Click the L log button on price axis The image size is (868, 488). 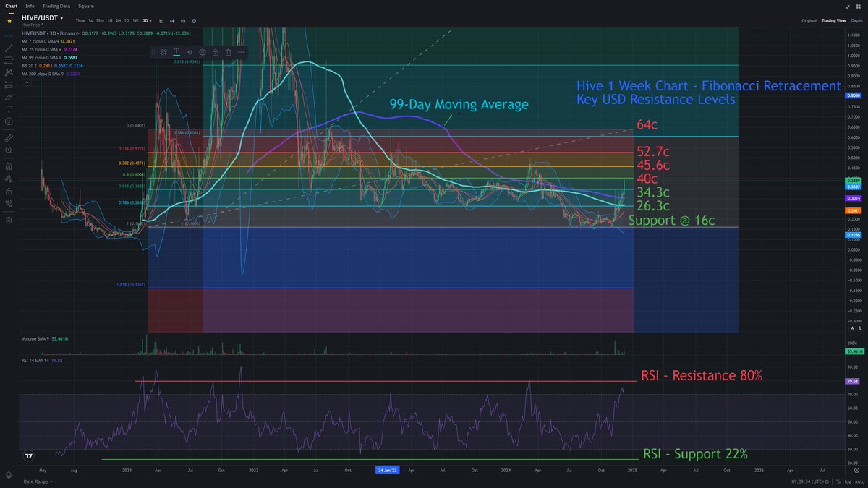[x=861, y=328]
